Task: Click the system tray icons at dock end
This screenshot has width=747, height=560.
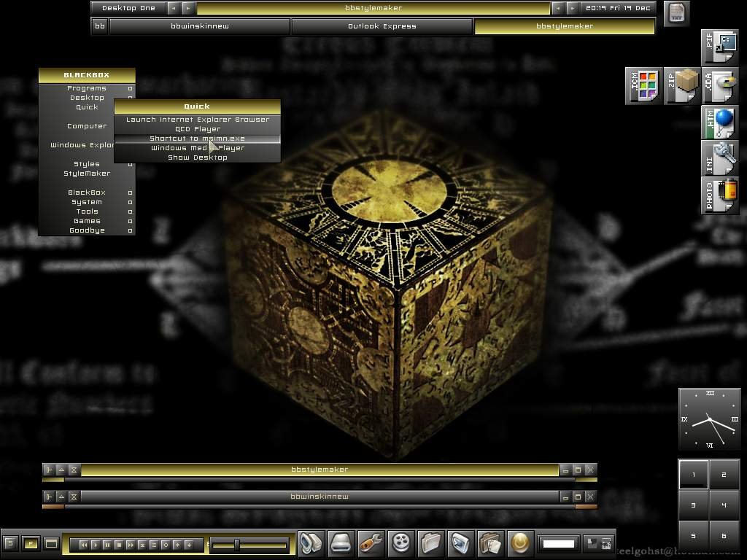Action: 600,543
